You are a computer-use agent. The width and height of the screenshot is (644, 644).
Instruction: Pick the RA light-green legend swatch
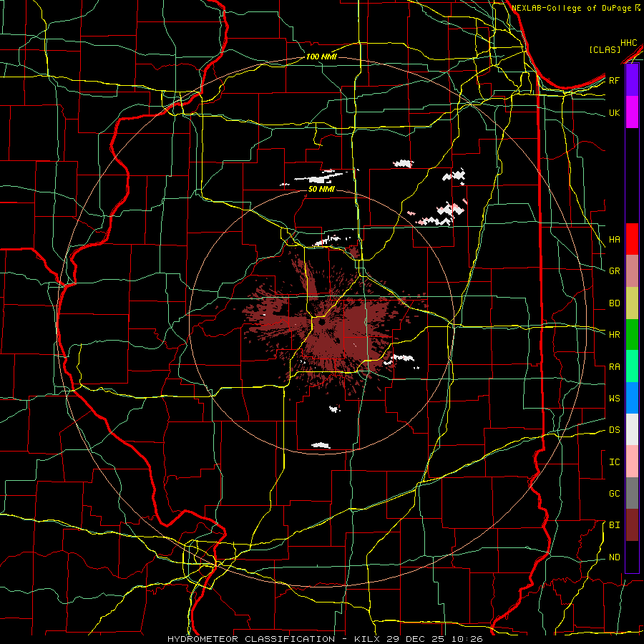(632, 366)
